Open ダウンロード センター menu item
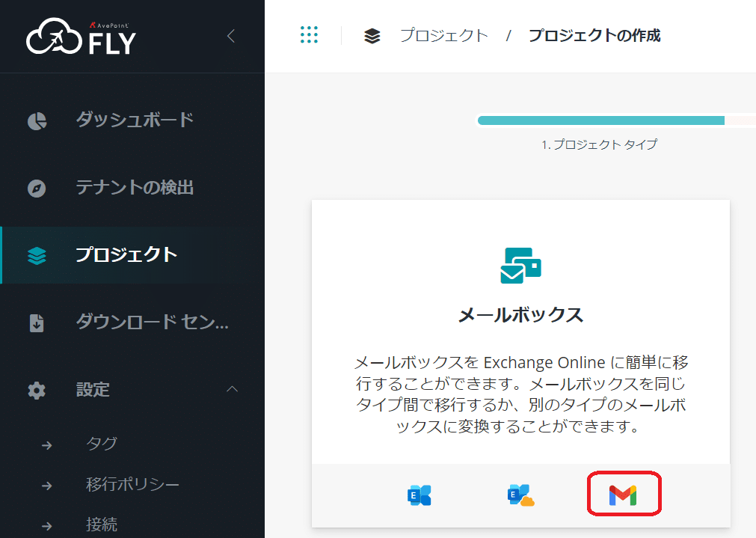Screen dimensions: 756x538 coord(153,322)
